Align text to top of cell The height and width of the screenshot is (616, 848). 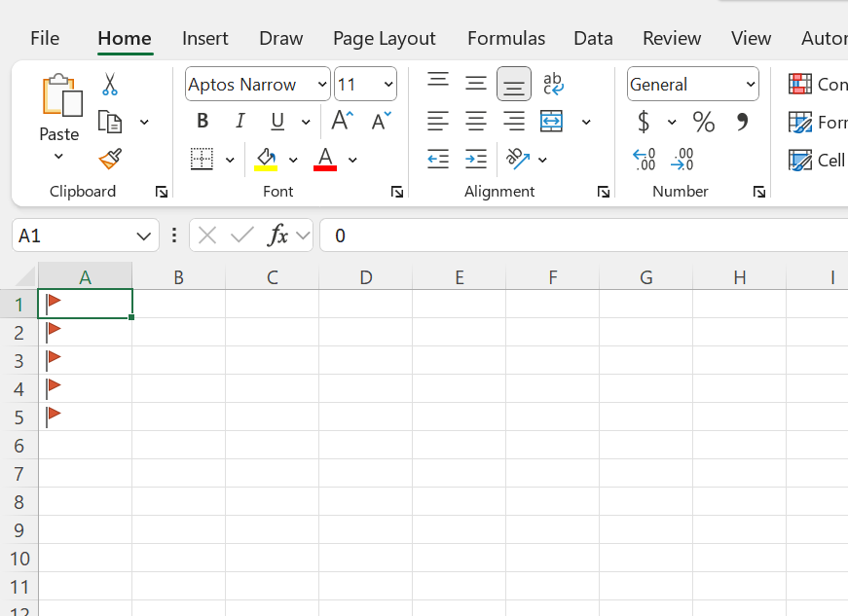click(x=438, y=80)
